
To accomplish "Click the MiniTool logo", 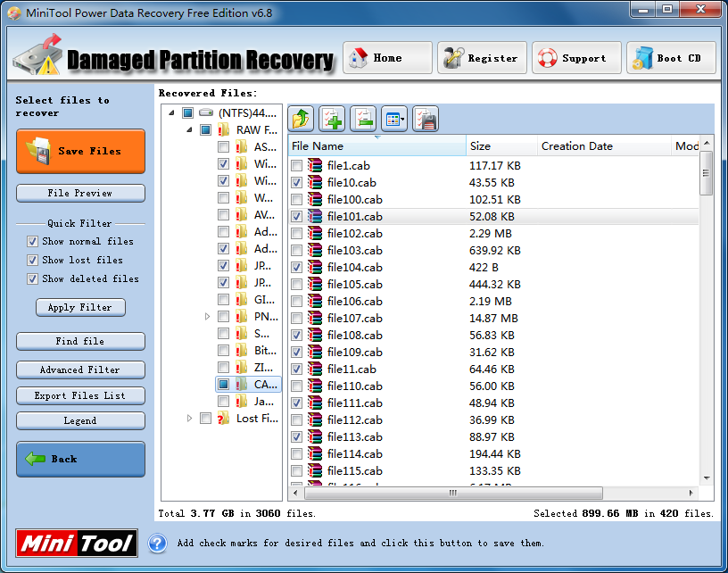I will pyautogui.click(x=77, y=544).
